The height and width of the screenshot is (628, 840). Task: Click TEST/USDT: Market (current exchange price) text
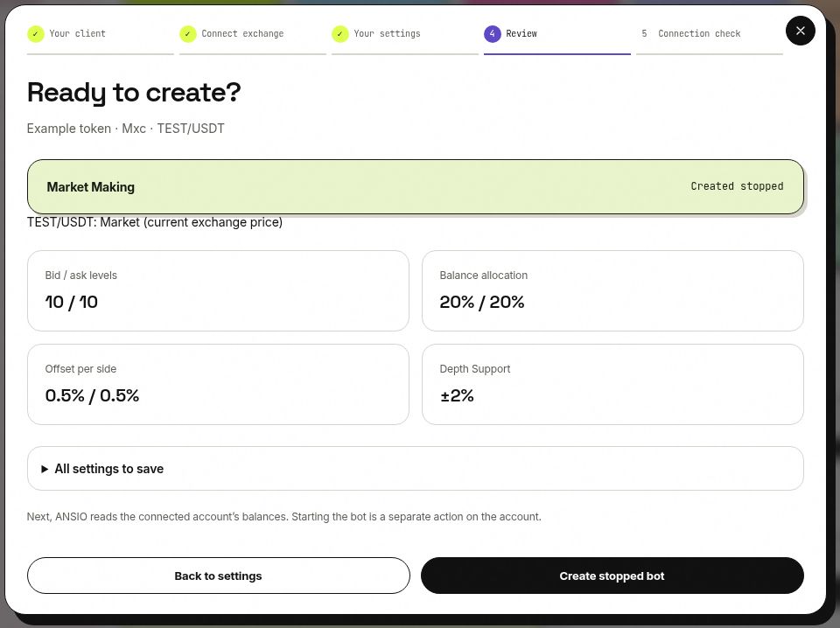point(155,222)
